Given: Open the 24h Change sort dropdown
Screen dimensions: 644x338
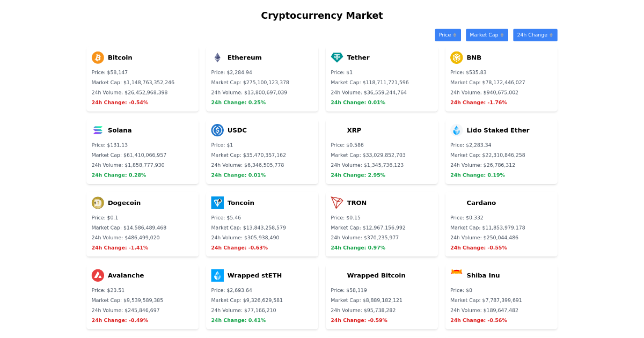Looking at the screenshot, I should (x=535, y=35).
